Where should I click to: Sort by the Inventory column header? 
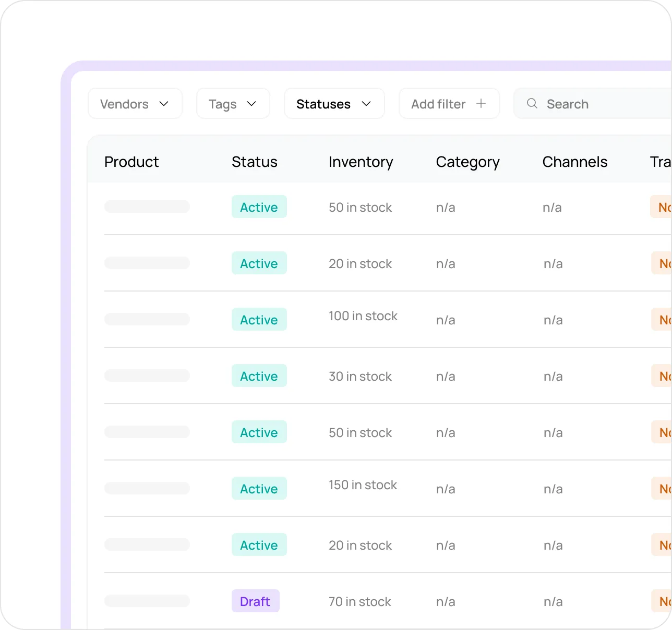point(361,162)
